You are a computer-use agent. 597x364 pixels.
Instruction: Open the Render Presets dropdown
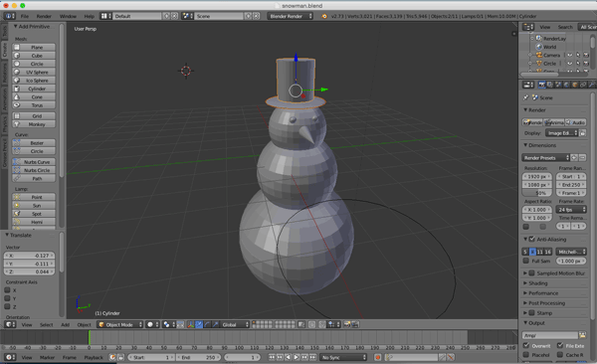[x=545, y=157]
